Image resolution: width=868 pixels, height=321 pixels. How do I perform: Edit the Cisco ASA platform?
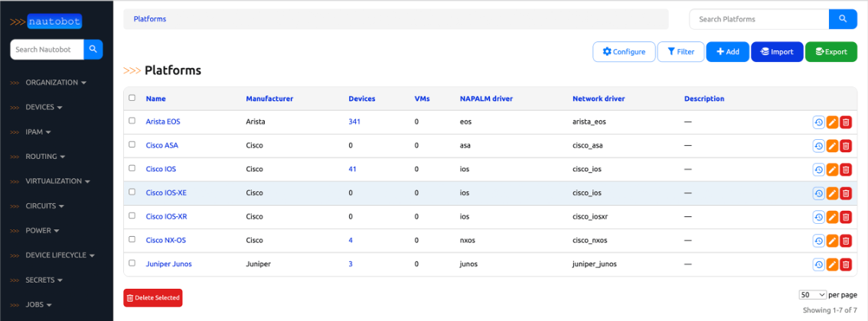[x=832, y=146]
